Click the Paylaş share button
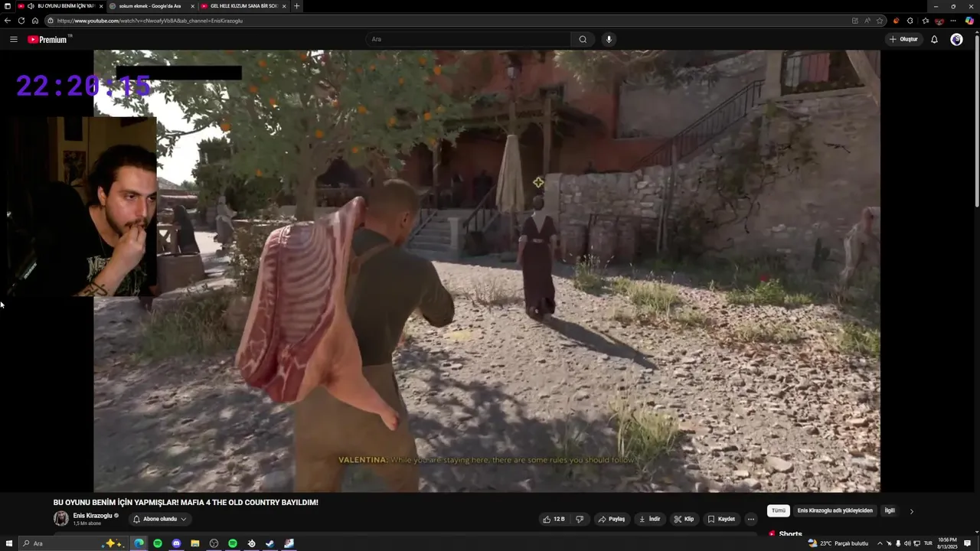 coord(611,519)
